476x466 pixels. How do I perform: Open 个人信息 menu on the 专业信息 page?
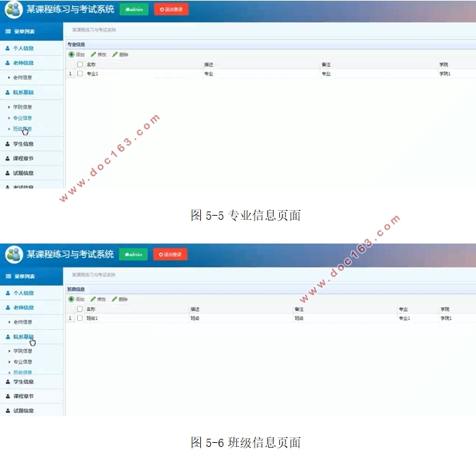(31, 48)
